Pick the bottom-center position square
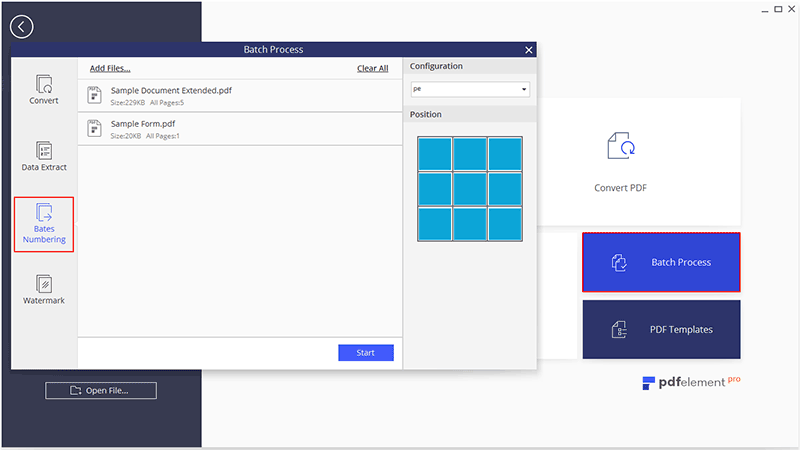 [470, 224]
